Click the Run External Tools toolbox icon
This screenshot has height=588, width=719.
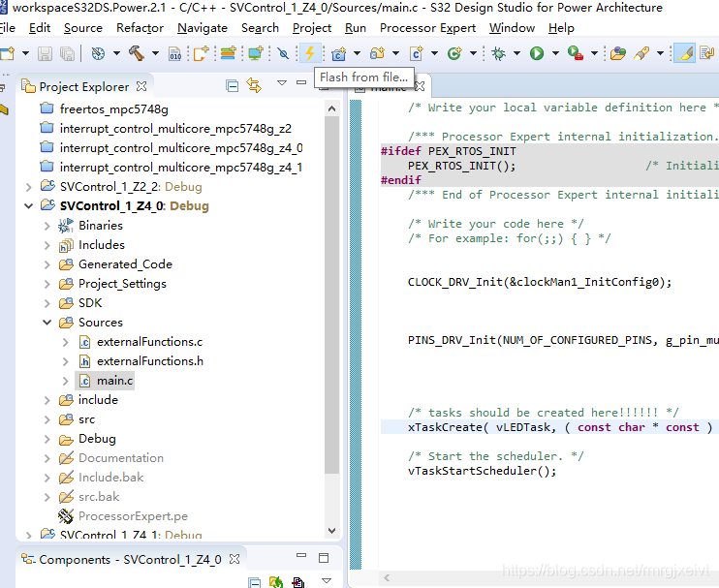[x=575, y=53]
